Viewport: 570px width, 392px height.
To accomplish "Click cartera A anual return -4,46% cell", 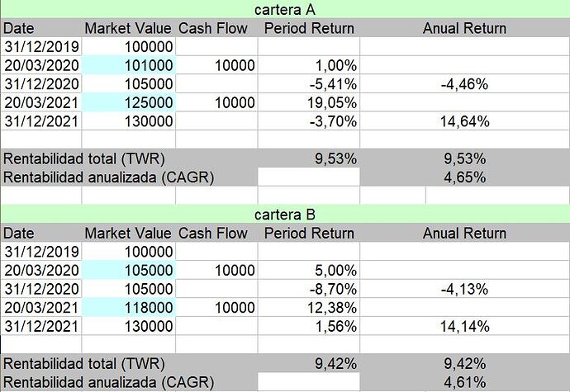I will point(464,84).
